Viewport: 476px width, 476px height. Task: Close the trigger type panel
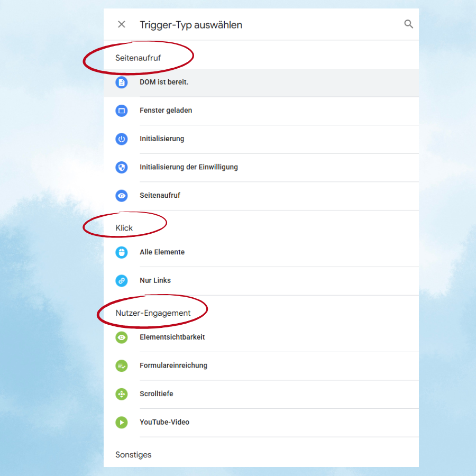pos(122,24)
